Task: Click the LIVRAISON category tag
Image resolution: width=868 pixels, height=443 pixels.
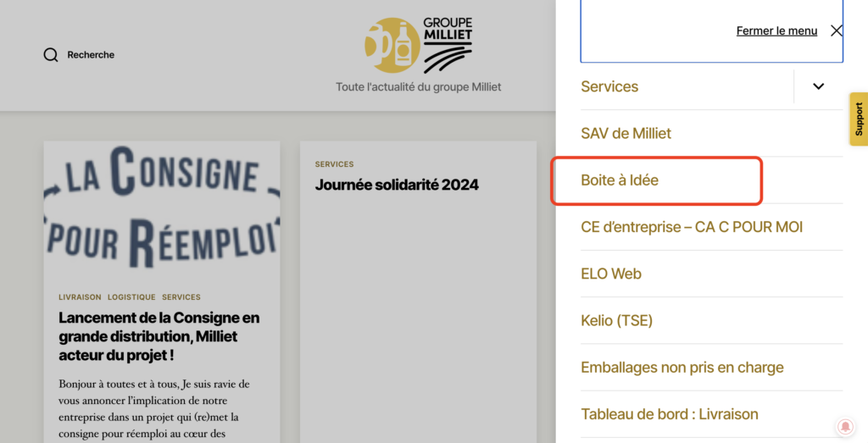Action: pyautogui.click(x=80, y=297)
